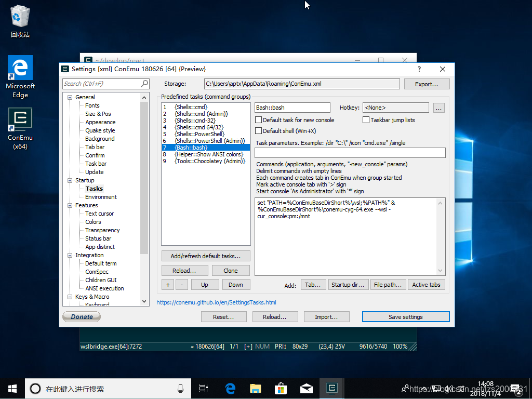Collapse the Keys & Macro tree node

tap(70, 297)
